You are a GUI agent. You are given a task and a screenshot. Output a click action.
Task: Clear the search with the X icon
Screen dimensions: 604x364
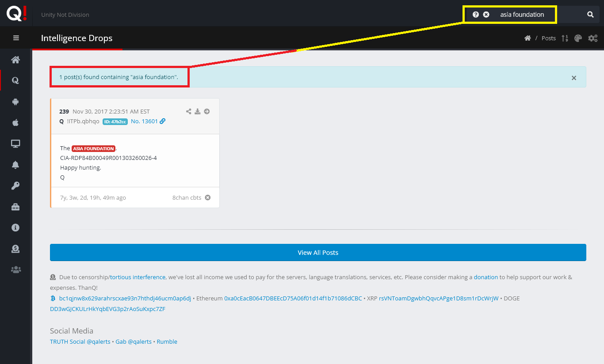(486, 15)
